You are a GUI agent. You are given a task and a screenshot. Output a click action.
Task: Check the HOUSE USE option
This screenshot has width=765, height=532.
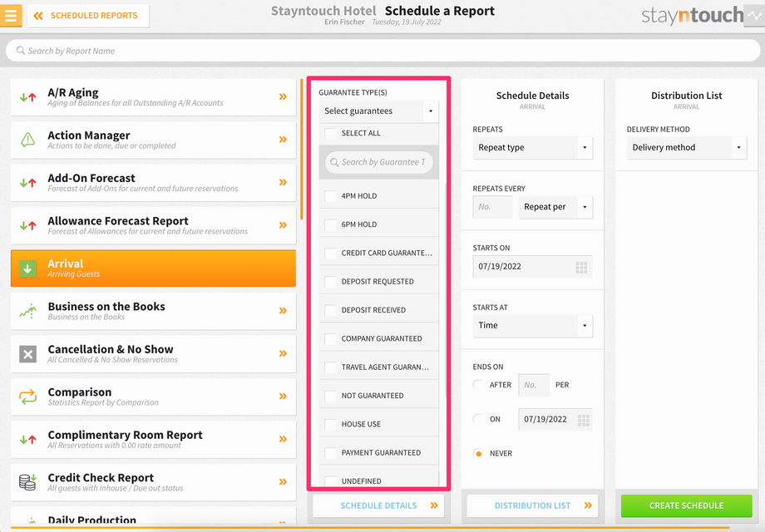coord(330,424)
